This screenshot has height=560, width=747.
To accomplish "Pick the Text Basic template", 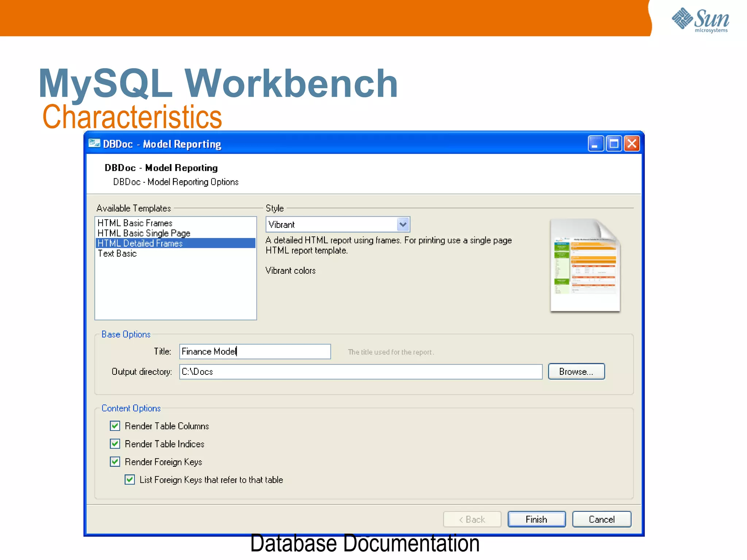I will pyautogui.click(x=117, y=253).
